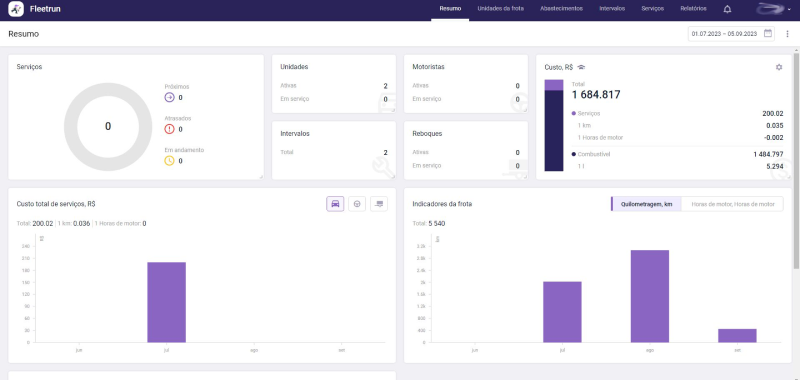Open the Custo card settings gear
The width and height of the screenshot is (800, 380).
point(779,67)
